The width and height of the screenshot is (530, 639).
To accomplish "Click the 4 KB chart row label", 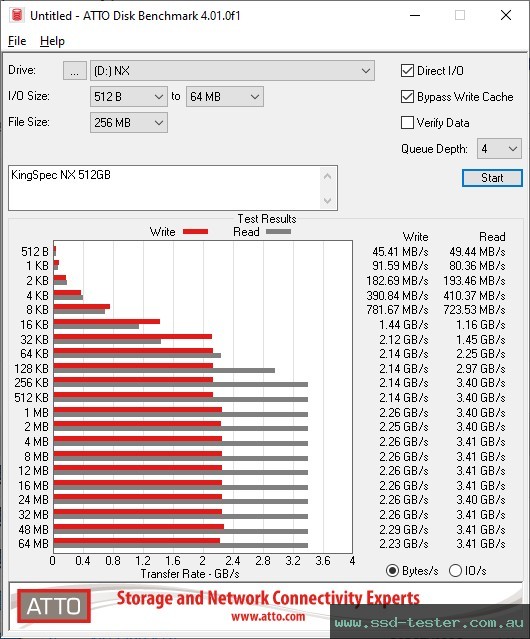I will 37,295.
